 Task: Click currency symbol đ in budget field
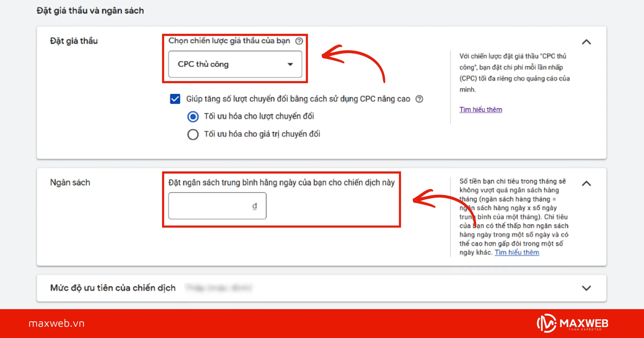254,206
